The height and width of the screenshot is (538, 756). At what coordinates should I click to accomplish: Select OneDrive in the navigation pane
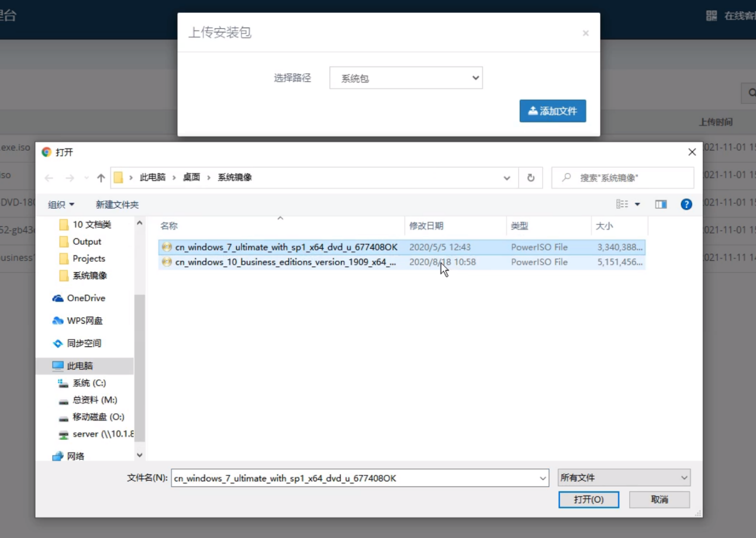click(x=85, y=298)
